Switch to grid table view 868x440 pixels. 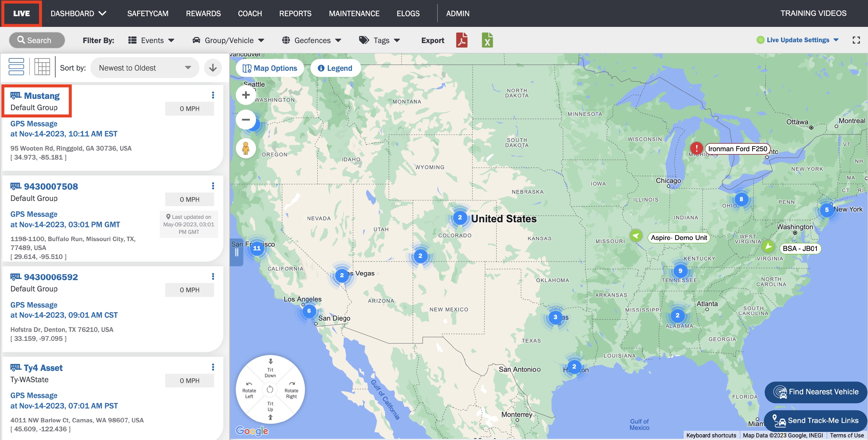[x=42, y=67]
